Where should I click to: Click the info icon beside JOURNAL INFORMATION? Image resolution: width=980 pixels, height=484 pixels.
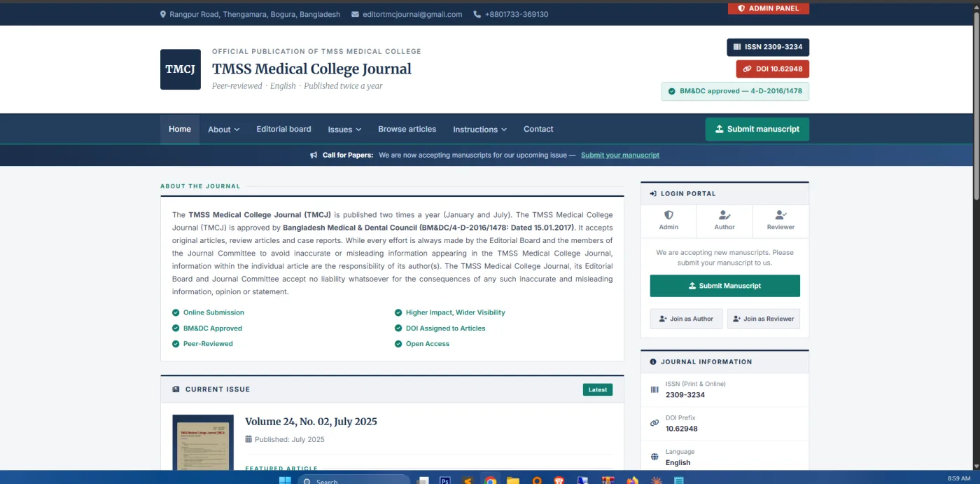653,362
